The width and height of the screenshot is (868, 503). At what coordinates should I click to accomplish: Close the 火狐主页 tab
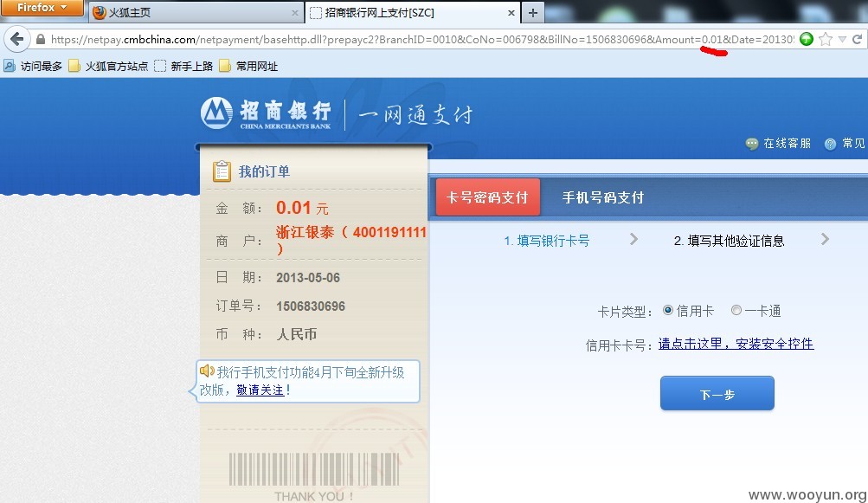coord(294,13)
